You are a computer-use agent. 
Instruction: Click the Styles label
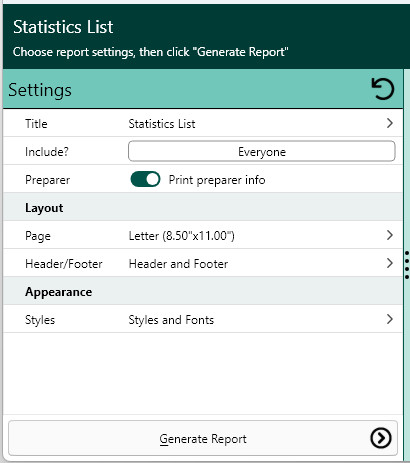coord(40,320)
